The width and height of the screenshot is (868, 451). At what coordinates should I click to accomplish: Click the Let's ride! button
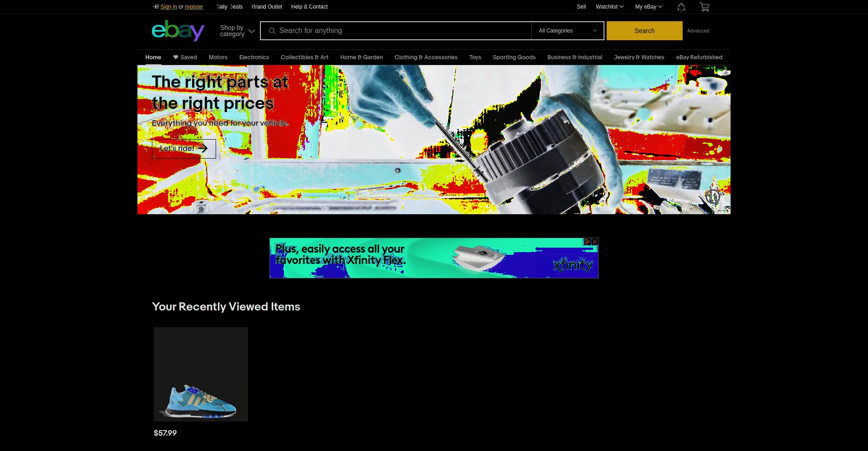(184, 149)
